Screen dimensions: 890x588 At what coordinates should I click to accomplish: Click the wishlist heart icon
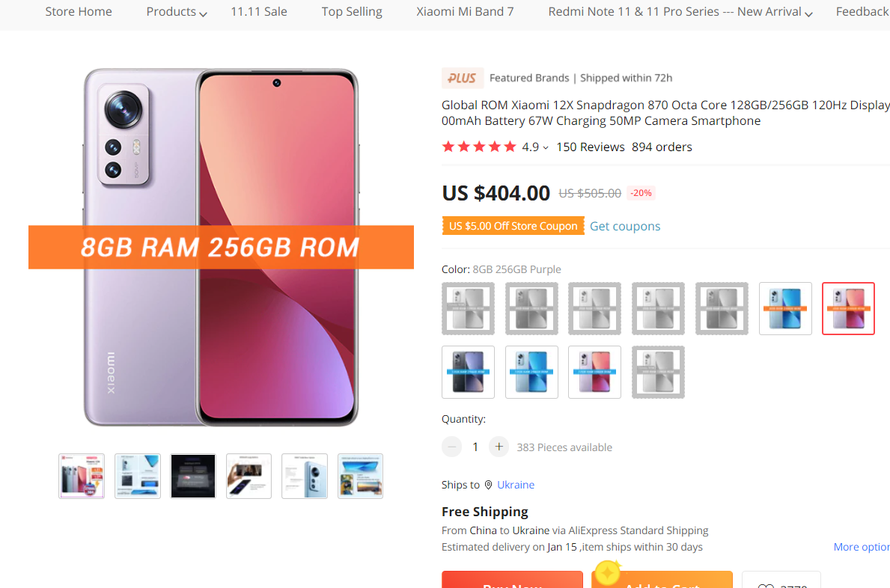click(x=765, y=585)
